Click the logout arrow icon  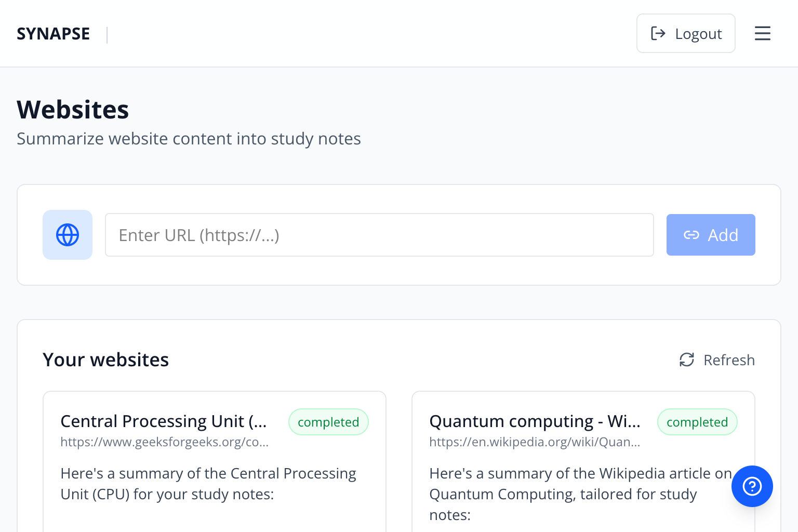(658, 33)
